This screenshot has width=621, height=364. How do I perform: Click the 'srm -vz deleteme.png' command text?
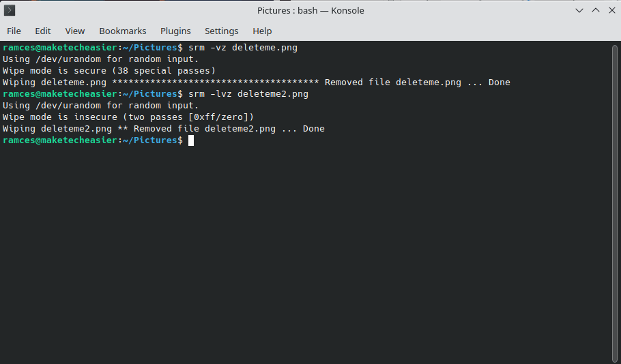coord(243,48)
